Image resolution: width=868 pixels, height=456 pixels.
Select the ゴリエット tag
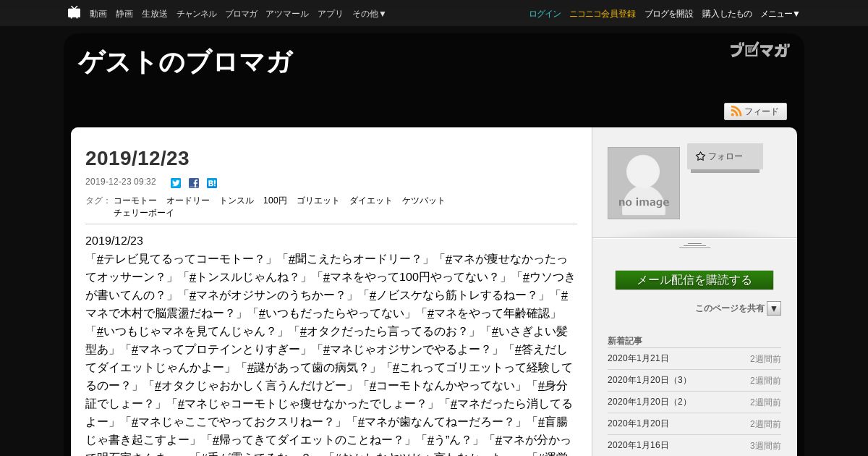coord(318,200)
